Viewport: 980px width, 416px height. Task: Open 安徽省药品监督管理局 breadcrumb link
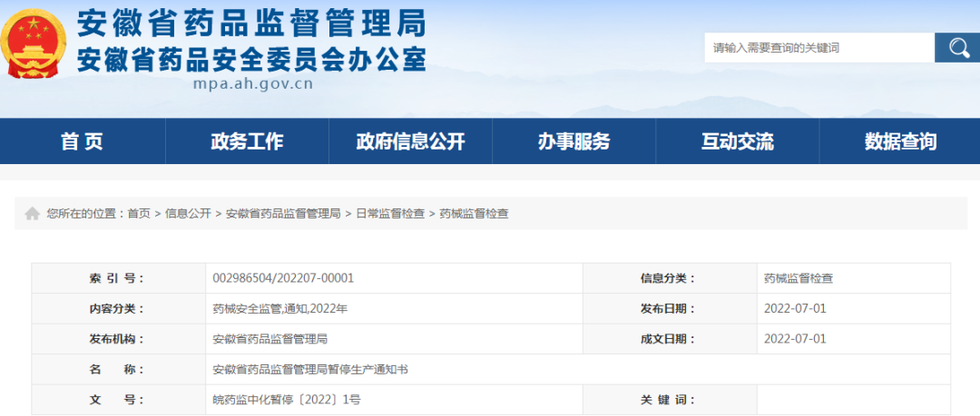click(x=283, y=214)
